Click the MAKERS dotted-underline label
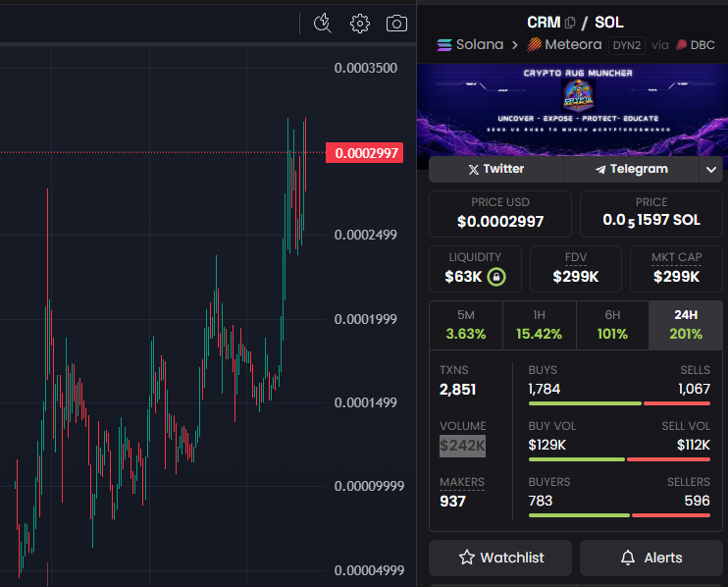Image resolution: width=728 pixels, height=587 pixels. pos(462,483)
